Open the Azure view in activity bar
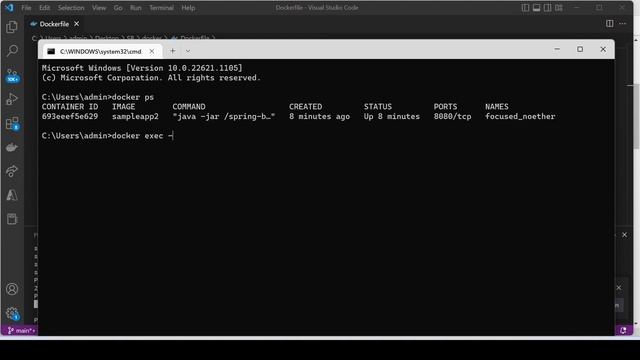This screenshot has height=360, width=640. click(12, 195)
